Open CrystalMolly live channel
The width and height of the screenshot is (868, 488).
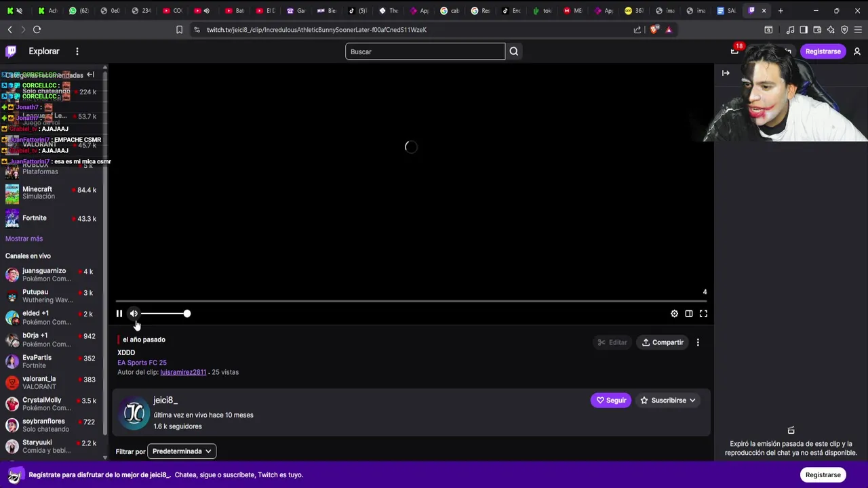coord(52,404)
